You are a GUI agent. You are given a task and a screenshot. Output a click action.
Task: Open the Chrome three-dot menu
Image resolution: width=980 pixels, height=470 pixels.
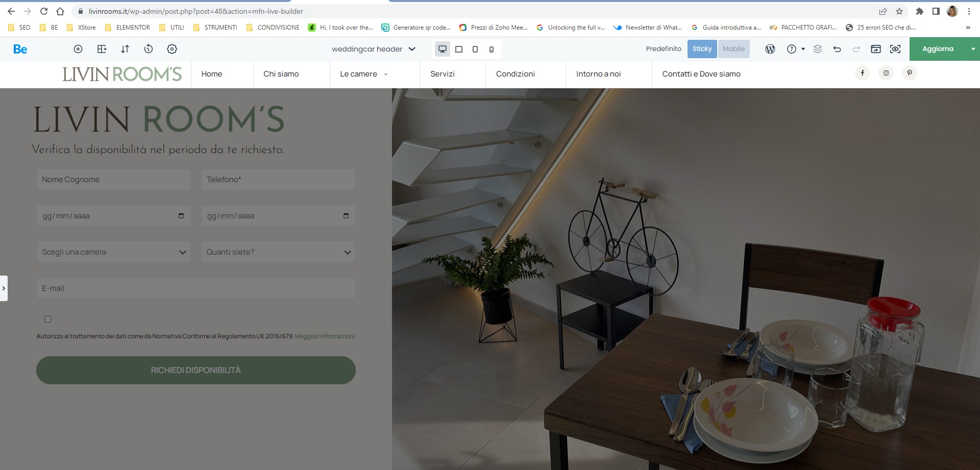969,11
